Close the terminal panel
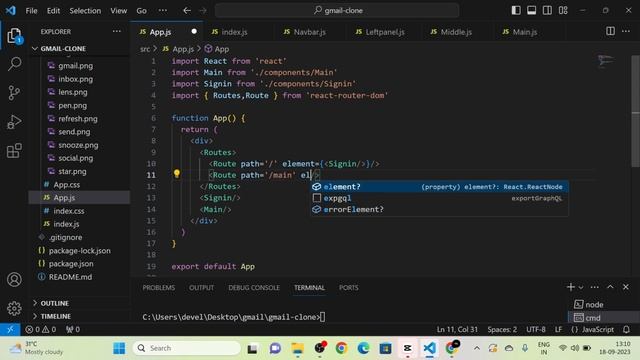The width and height of the screenshot is (640, 360). (x=626, y=287)
